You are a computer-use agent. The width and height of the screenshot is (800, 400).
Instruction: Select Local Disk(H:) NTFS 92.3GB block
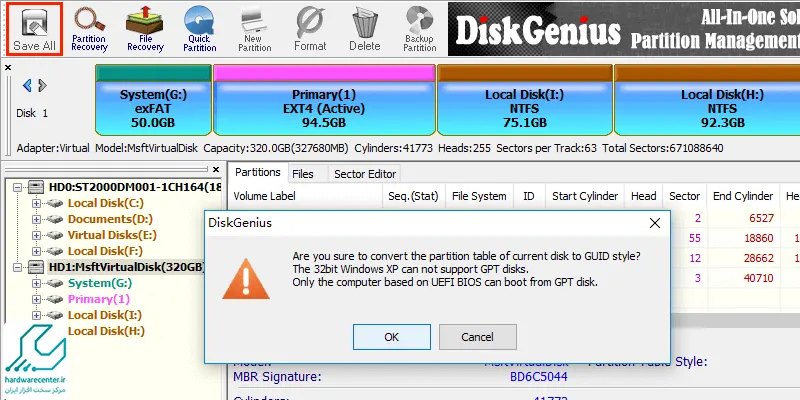[x=707, y=99]
